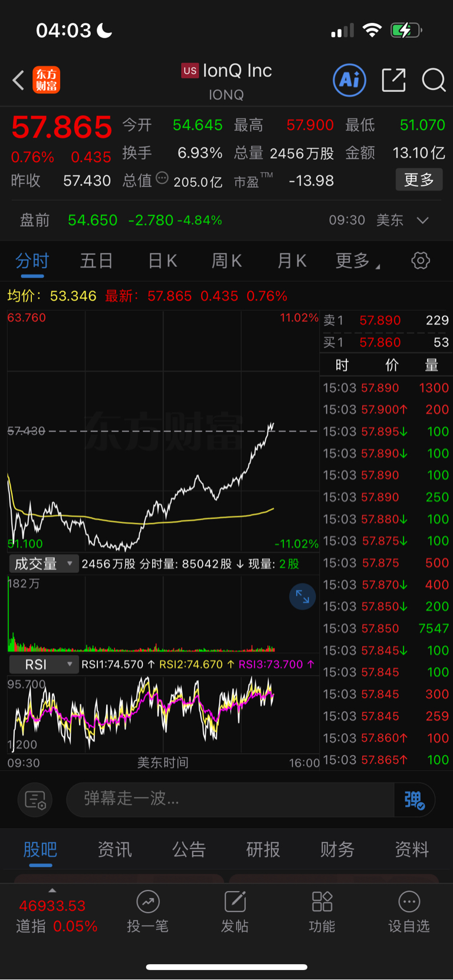The height and width of the screenshot is (980, 453).
Task: Tap the trade row with volume 7547
Action: pyautogui.click(x=386, y=629)
